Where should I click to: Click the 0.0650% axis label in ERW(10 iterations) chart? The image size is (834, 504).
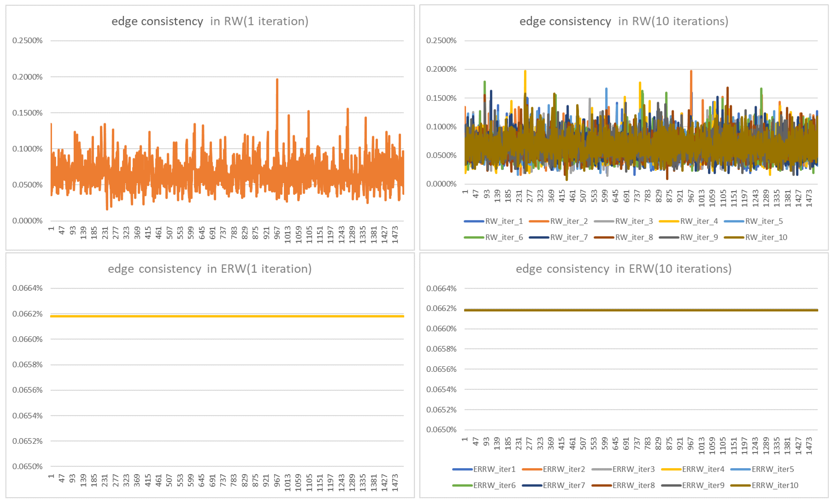(x=441, y=430)
